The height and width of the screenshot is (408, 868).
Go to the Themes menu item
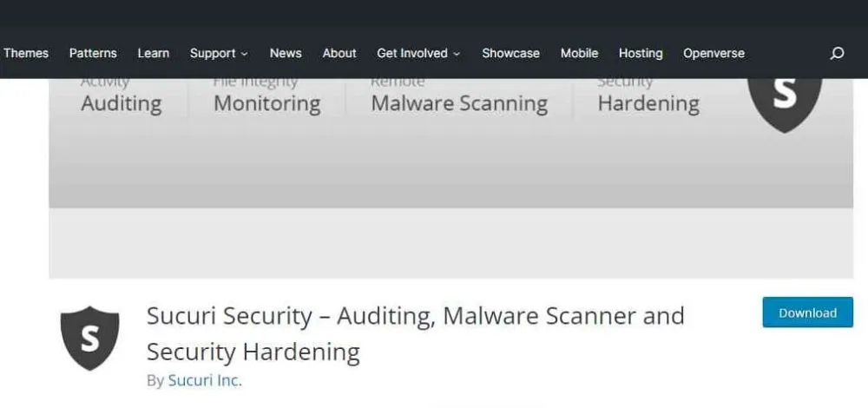click(26, 53)
